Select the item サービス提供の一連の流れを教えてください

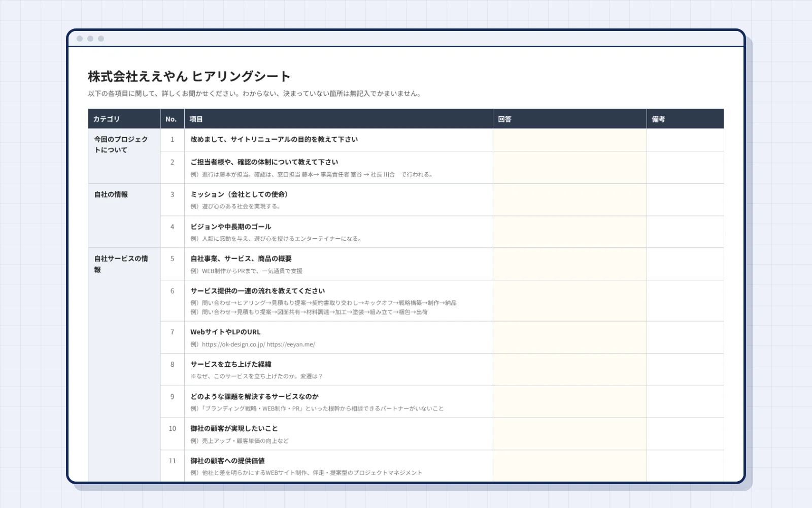[x=258, y=291]
